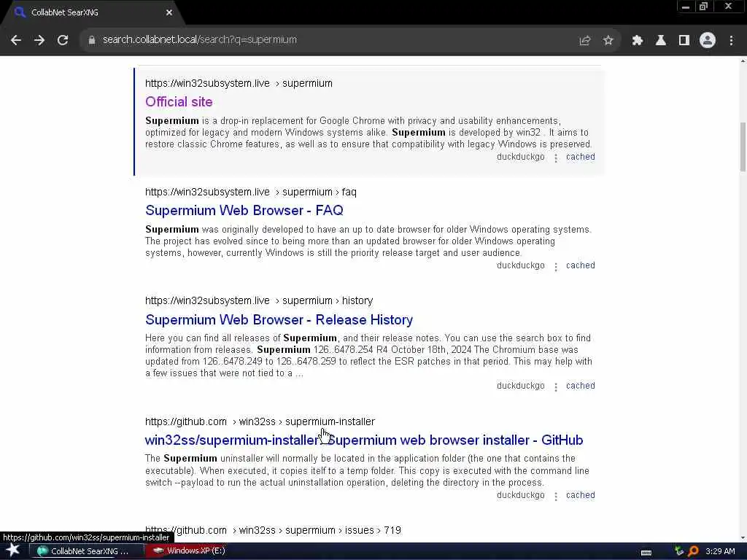Share this page from the address bar
The width and height of the screenshot is (747, 560).
tap(584, 41)
